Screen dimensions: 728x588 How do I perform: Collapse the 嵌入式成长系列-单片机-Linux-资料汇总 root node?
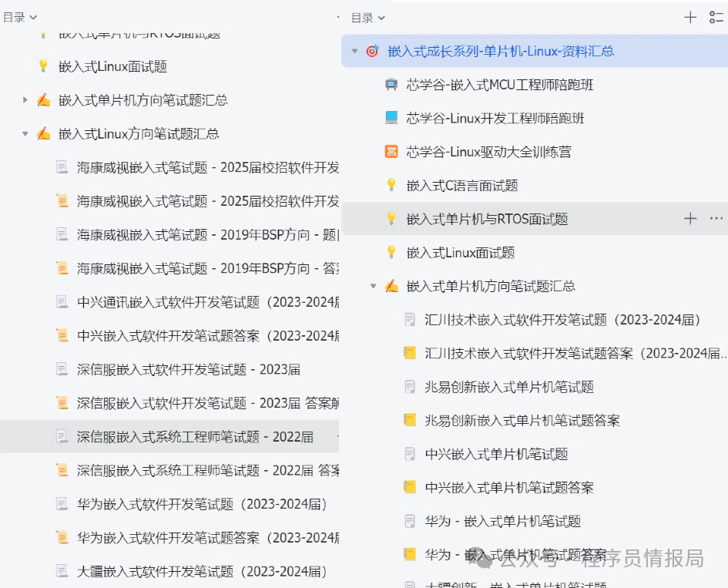tap(354, 52)
